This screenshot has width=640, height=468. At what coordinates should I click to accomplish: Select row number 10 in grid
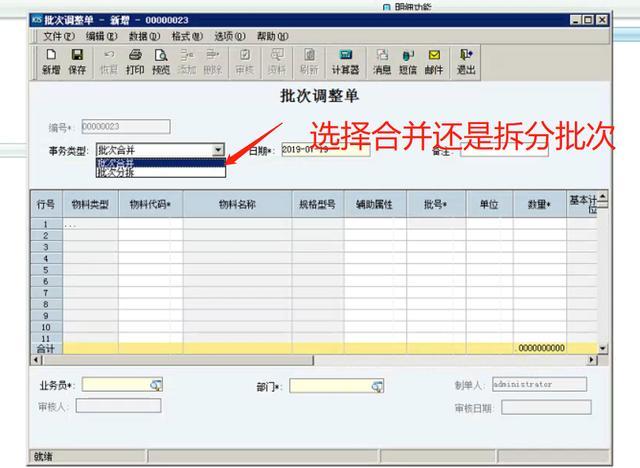click(47, 327)
